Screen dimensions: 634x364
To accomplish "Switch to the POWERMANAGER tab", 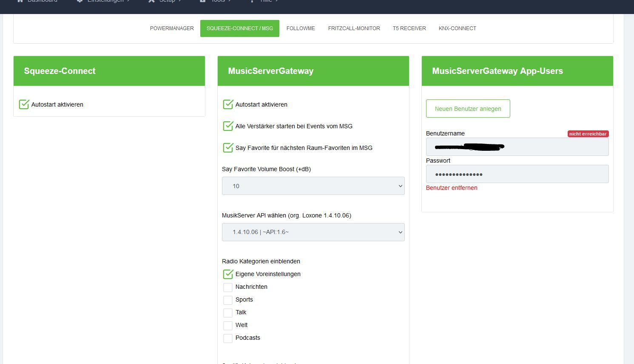I will pyautogui.click(x=172, y=28).
